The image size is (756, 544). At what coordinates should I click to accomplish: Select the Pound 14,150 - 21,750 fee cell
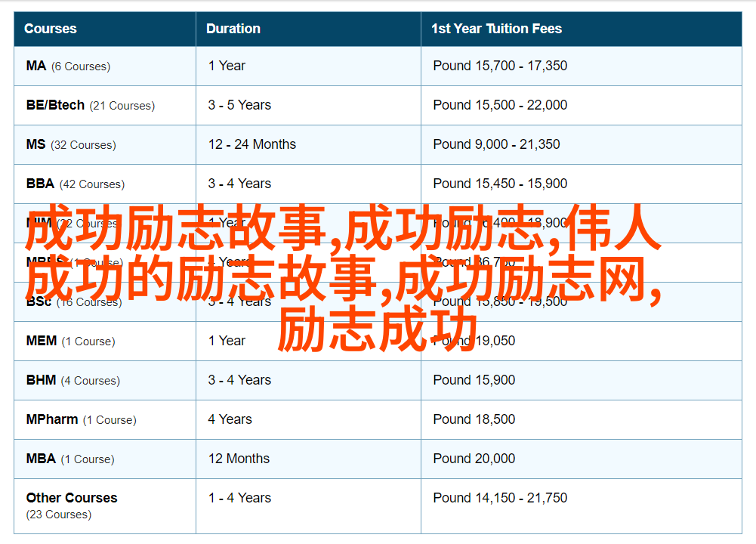(500, 498)
